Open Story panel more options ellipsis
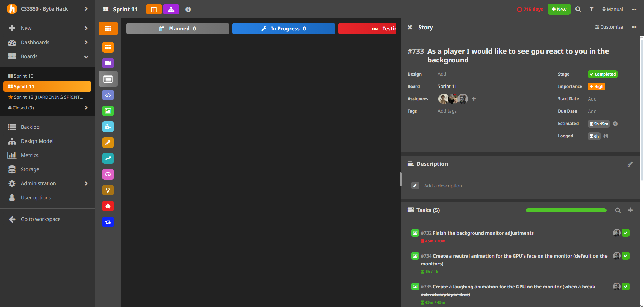This screenshot has width=644, height=307. pyautogui.click(x=634, y=27)
